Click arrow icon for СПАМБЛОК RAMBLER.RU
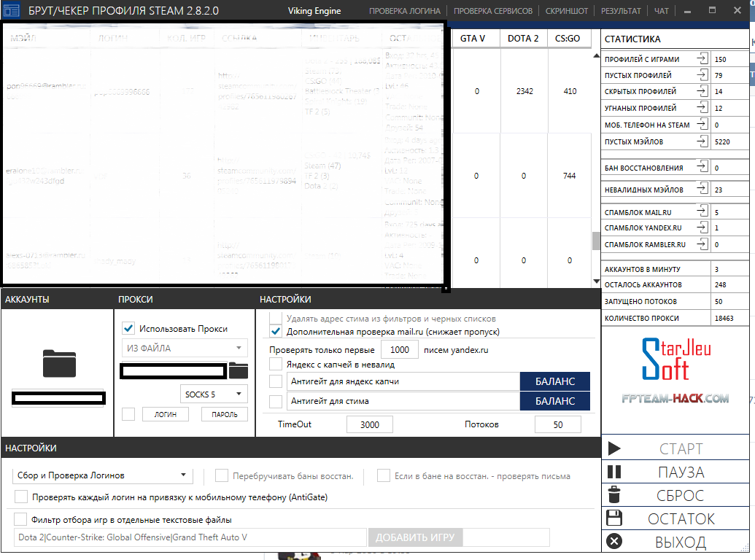 (702, 244)
